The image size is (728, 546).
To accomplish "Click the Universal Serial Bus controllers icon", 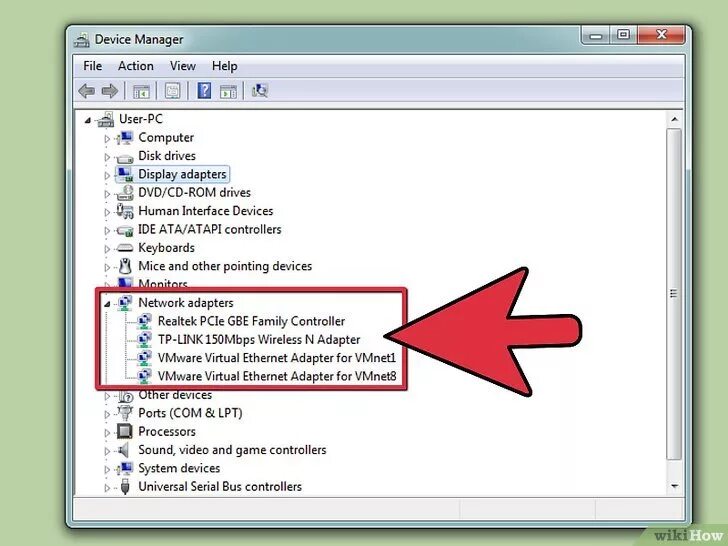I will (x=125, y=487).
